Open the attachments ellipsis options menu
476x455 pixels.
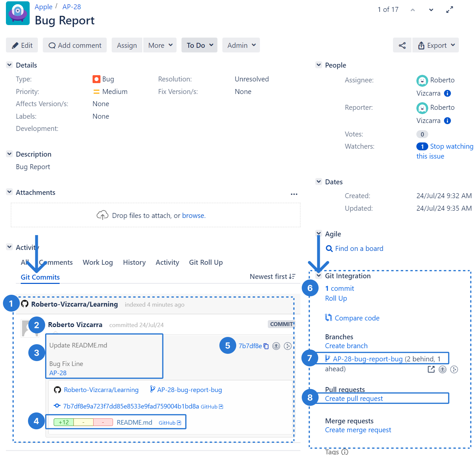coord(294,194)
